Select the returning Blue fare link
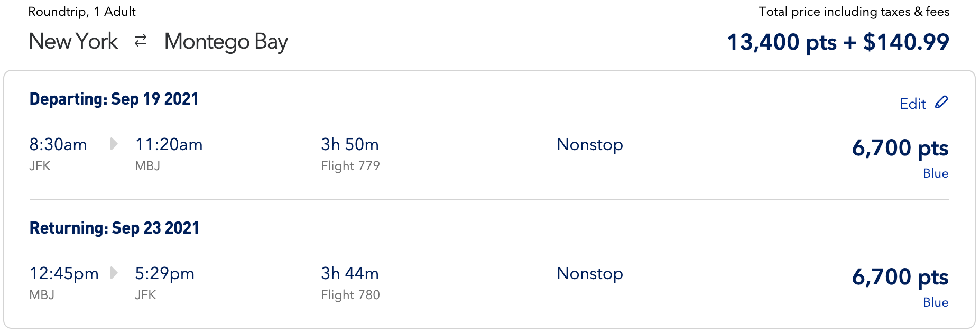This screenshot has height=333, width=980. tap(935, 302)
